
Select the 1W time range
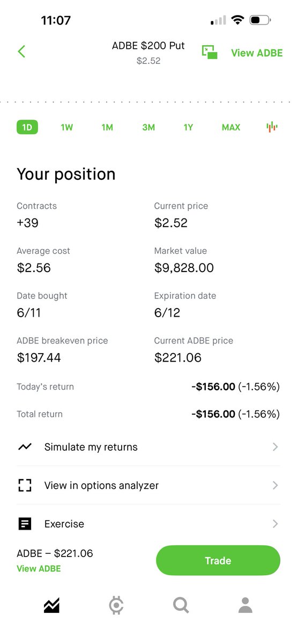pos(66,127)
